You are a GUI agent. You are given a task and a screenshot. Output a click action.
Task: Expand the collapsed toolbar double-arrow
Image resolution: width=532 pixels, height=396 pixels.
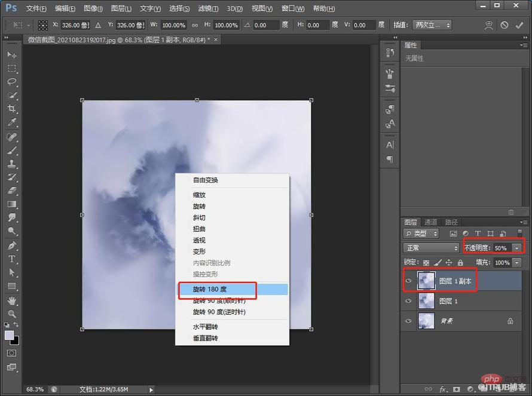[x=6, y=37]
